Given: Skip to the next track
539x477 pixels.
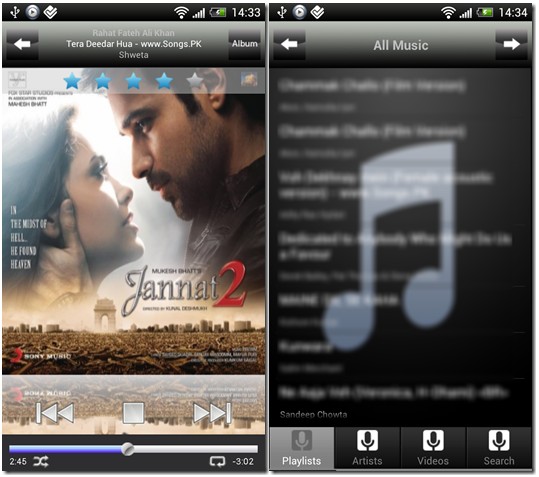Looking at the screenshot, I should click(x=212, y=412).
